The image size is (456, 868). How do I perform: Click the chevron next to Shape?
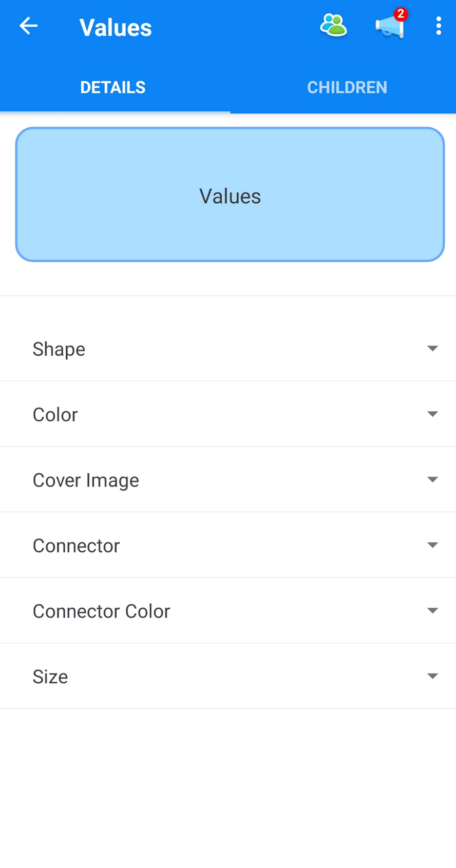tap(432, 349)
